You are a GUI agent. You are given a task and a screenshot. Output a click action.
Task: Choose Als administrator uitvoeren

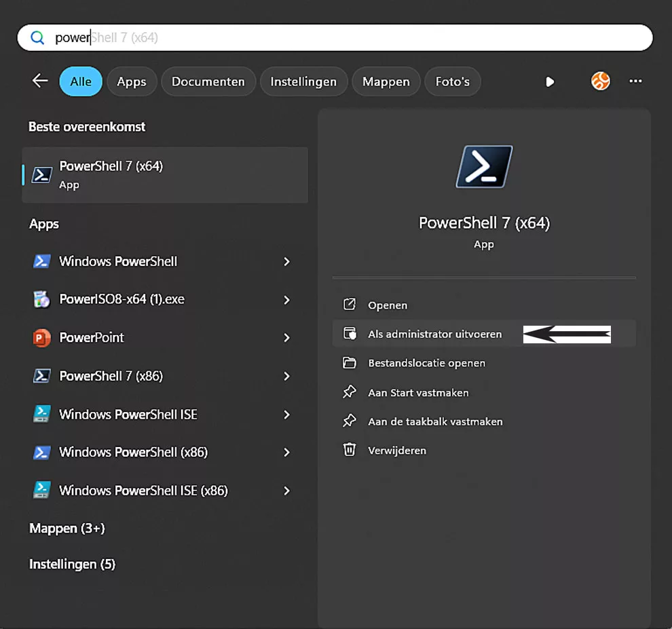pos(484,334)
